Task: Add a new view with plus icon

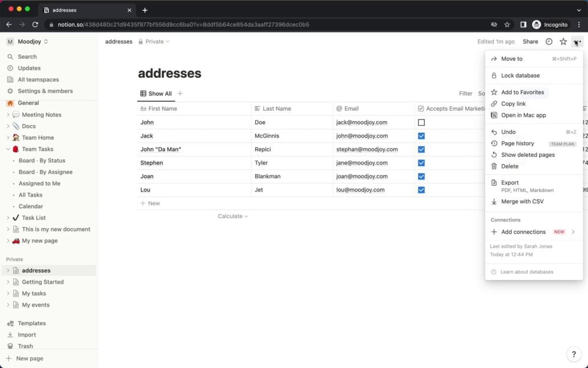Action: [180, 94]
